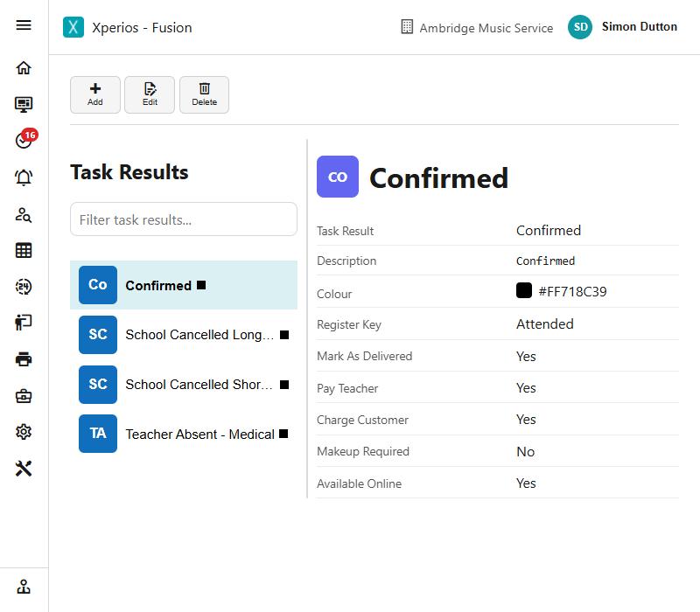The image size is (700, 612).
Task: Click Yes value for Pay Teacher
Action: point(526,388)
